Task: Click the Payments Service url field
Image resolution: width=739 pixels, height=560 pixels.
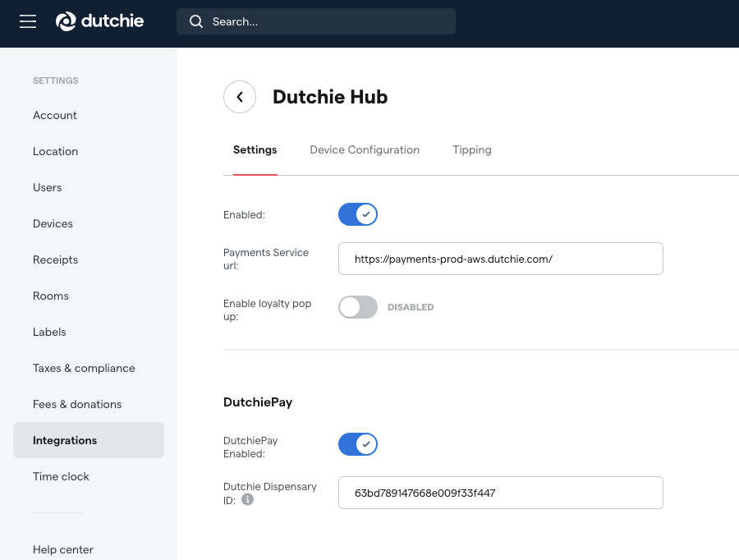Action: tap(501, 259)
